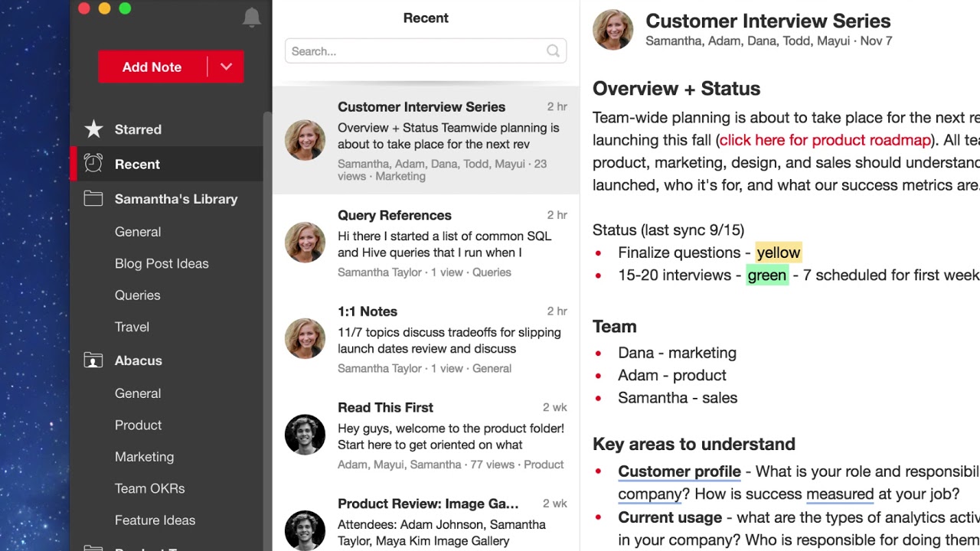Click 'Status (last sync 9/15)' line

pyautogui.click(x=668, y=230)
